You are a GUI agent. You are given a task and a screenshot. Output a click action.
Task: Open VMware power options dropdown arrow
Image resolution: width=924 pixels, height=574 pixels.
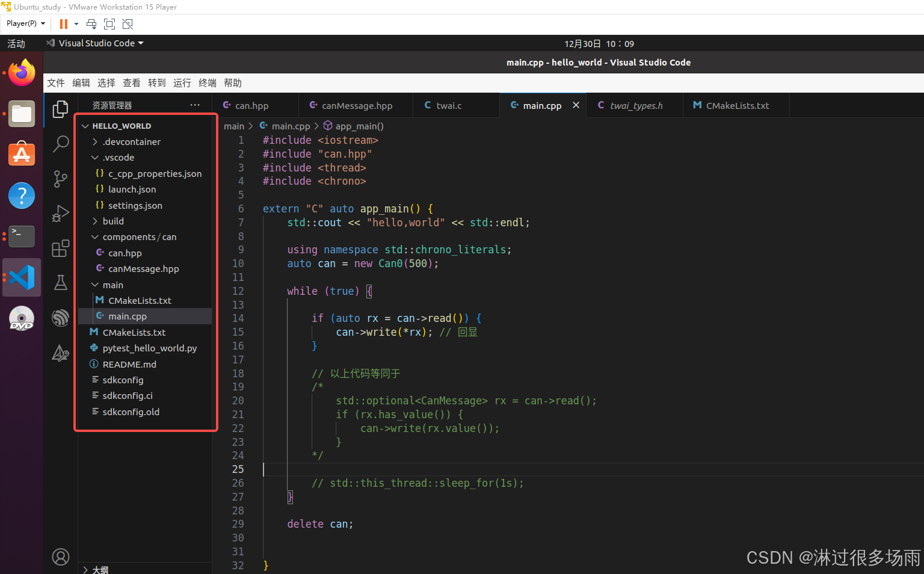click(x=76, y=24)
